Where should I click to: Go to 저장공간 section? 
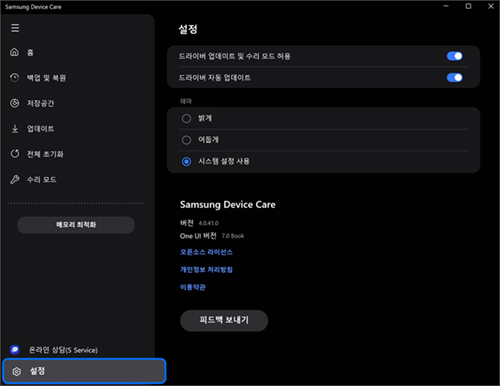coord(40,103)
